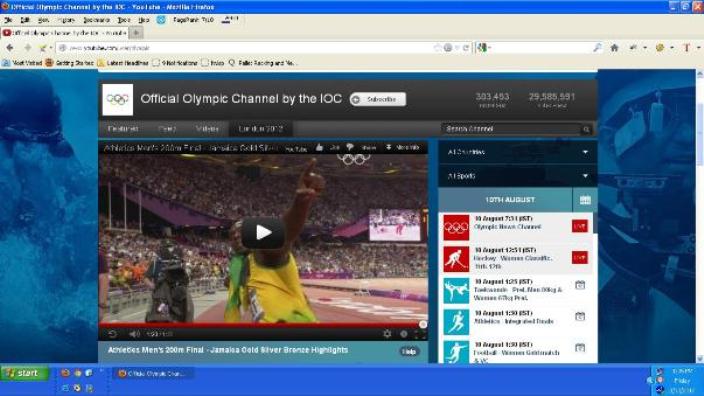
Task: Switch to the Featured channel tab
Action: 123,129
